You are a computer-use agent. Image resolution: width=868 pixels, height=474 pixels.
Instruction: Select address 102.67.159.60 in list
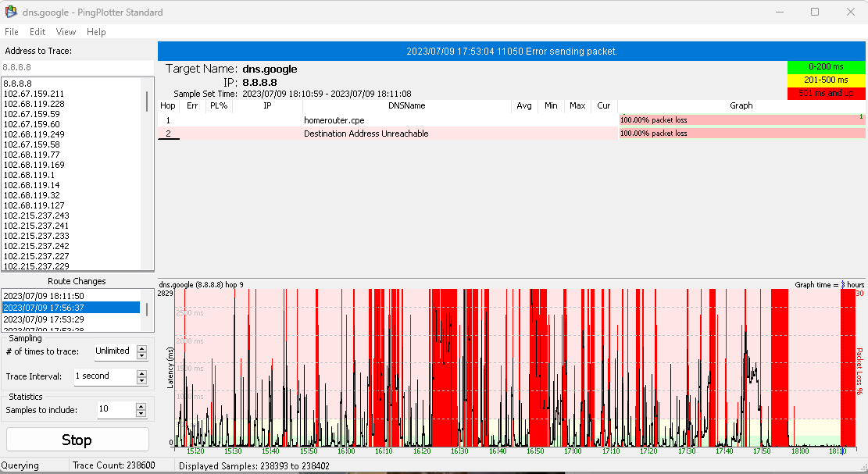pos(31,124)
